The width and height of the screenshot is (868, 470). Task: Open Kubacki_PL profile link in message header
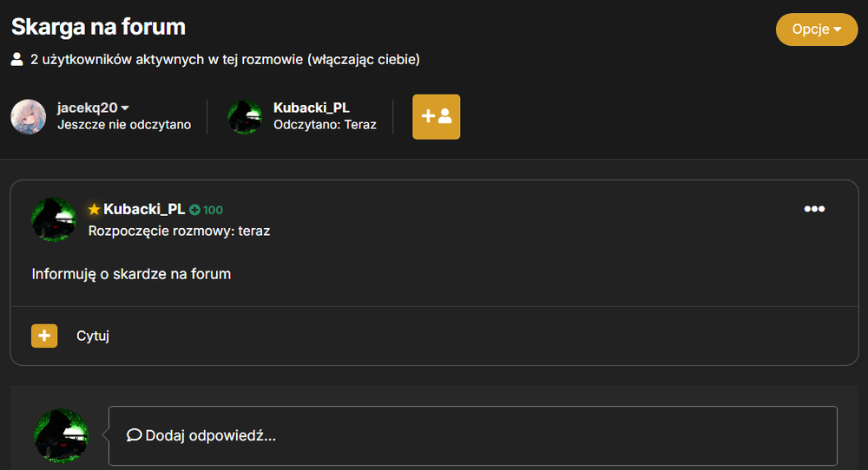[x=144, y=209]
